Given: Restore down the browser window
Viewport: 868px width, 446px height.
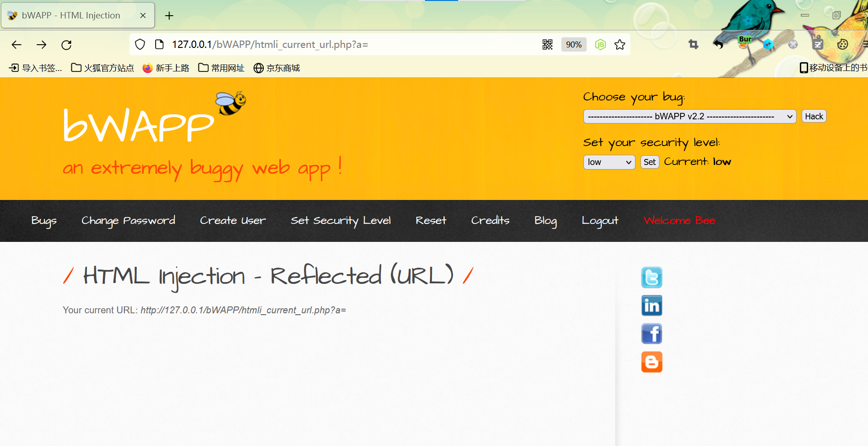Looking at the screenshot, I should point(837,15).
